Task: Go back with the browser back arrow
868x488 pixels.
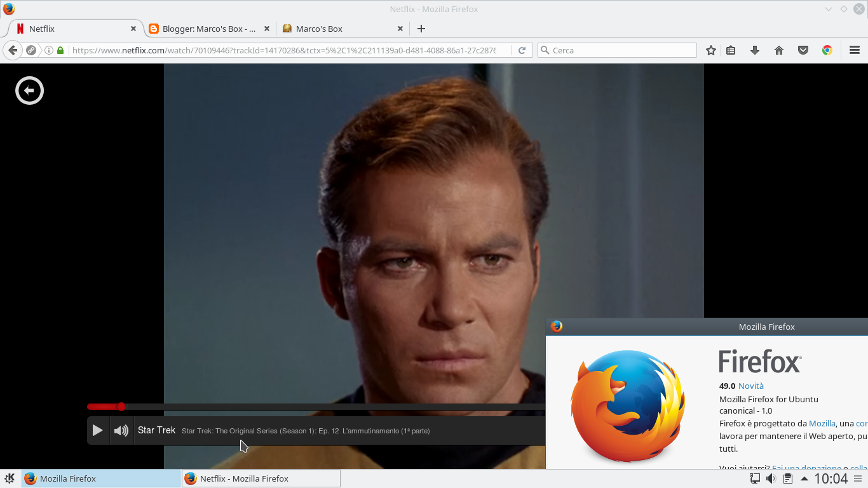Action: 13,50
